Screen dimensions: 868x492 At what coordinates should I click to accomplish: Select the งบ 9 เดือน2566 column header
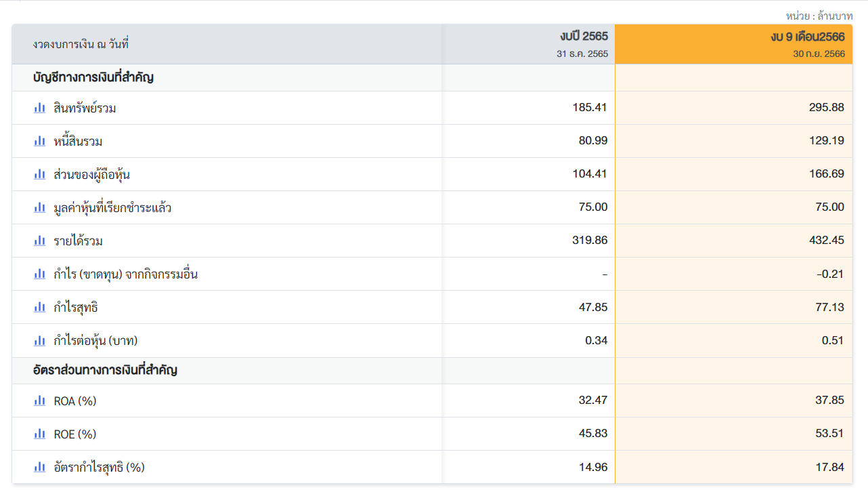pyautogui.click(x=734, y=44)
